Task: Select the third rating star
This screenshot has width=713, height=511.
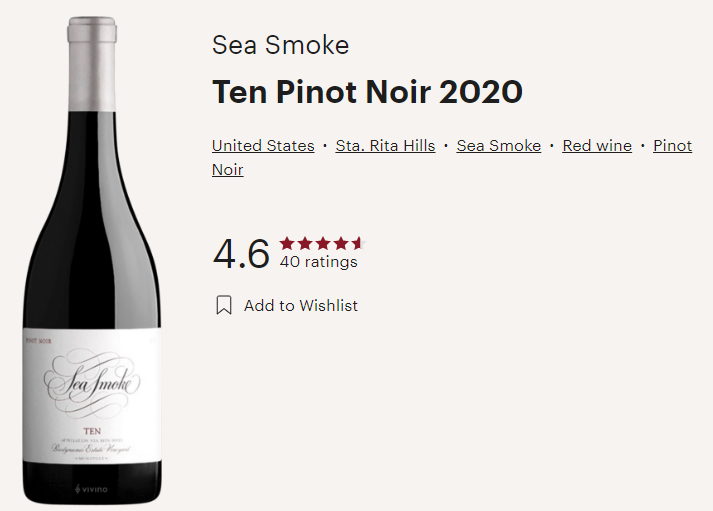Action: click(323, 244)
